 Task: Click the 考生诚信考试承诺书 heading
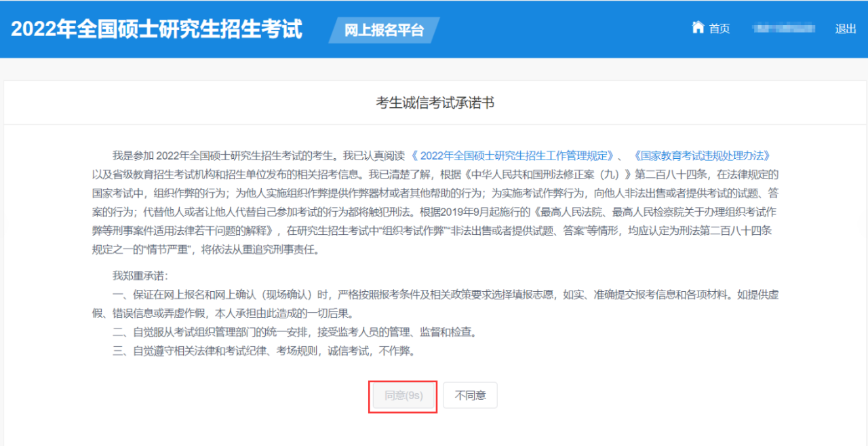(x=435, y=103)
